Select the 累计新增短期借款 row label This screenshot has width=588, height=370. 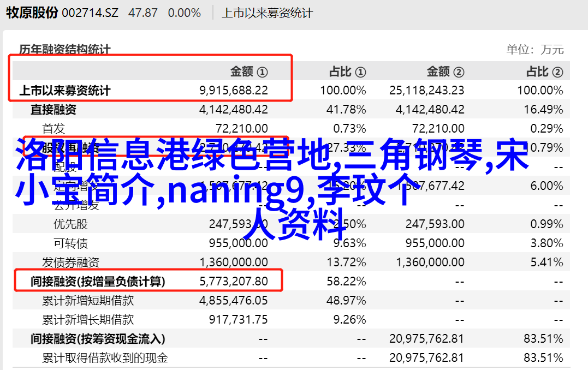click(88, 301)
